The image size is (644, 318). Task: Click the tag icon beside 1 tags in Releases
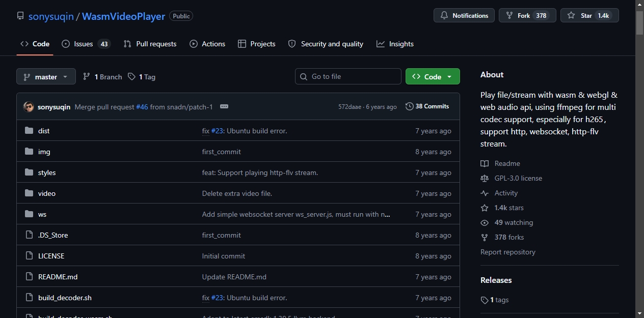click(x=485, y=300)
